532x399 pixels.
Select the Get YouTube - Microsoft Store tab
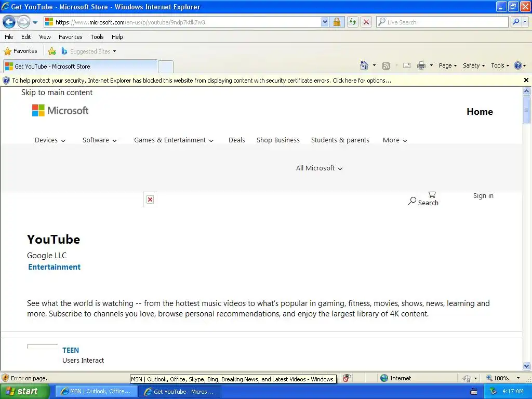(80, 66)
